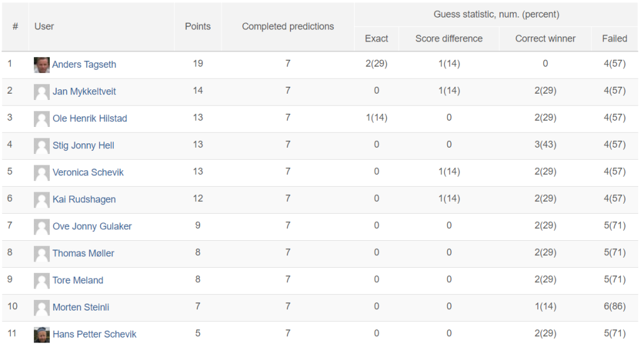
Task: Click Anders Tagseth's profile photo
Action: (x=42, y=65)
